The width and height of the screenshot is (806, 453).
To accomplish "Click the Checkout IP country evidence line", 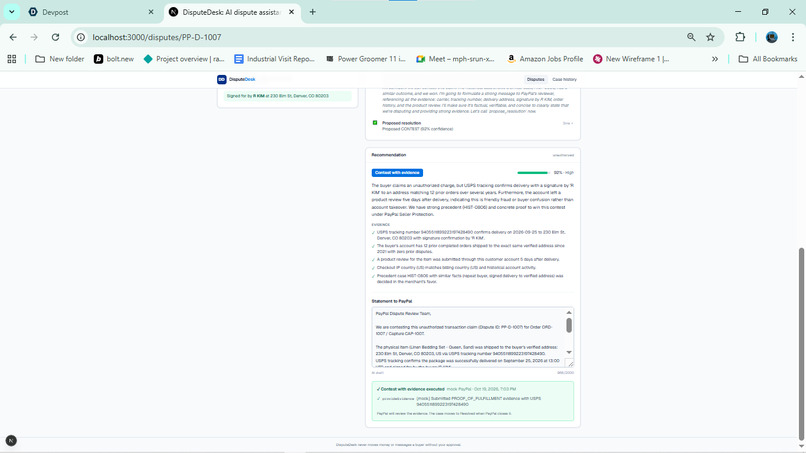I will click(x=456, y=267).
